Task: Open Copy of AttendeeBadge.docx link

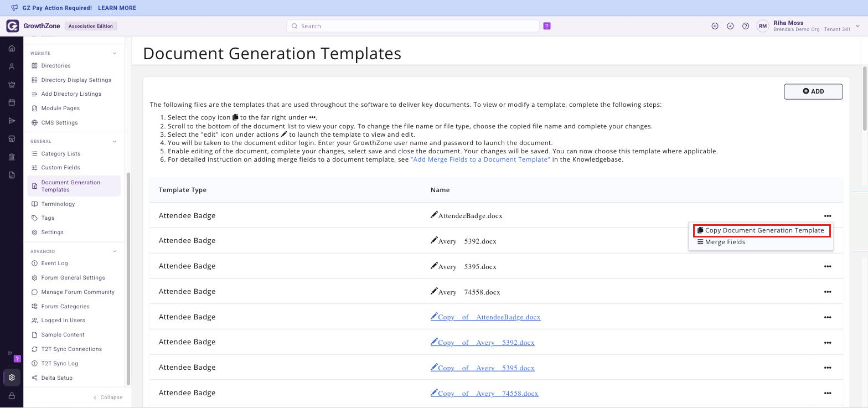Action: click(x=489, y=317)
